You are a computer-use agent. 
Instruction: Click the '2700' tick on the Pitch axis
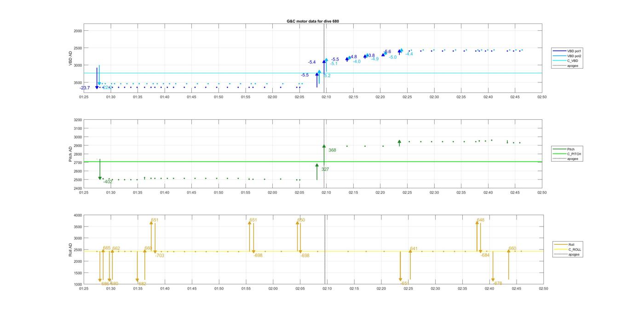tap(78, 162)
